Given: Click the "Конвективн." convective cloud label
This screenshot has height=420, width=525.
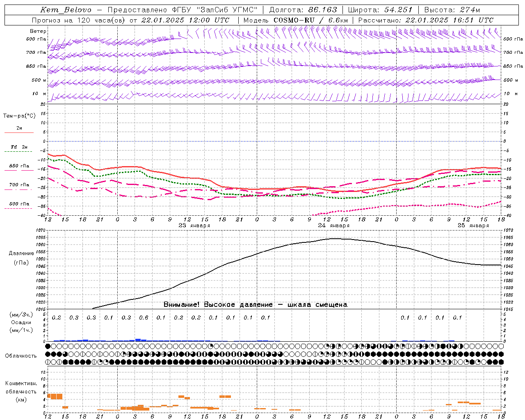Looking at the screenshot, I should 21,383.
